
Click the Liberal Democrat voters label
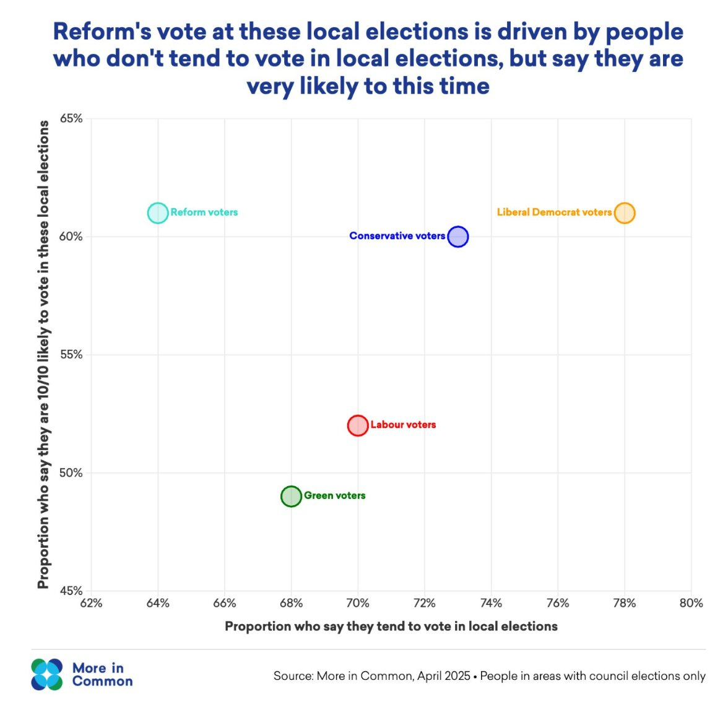554,212
